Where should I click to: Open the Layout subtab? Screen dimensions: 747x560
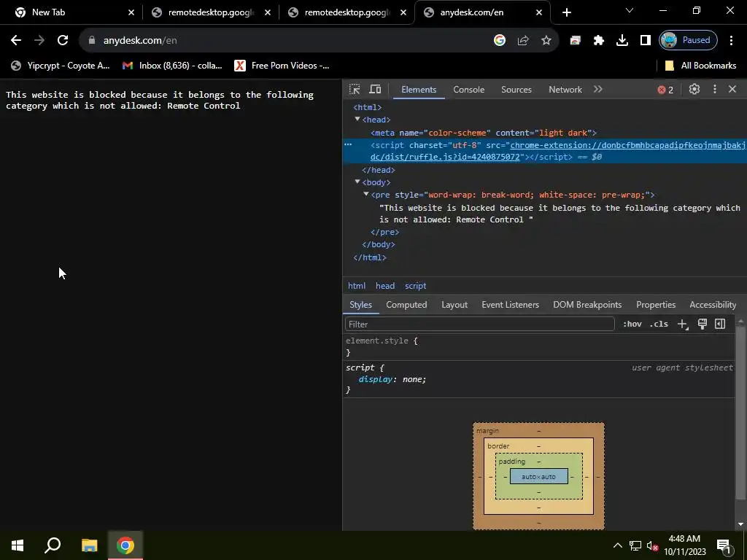pos(454,305)
